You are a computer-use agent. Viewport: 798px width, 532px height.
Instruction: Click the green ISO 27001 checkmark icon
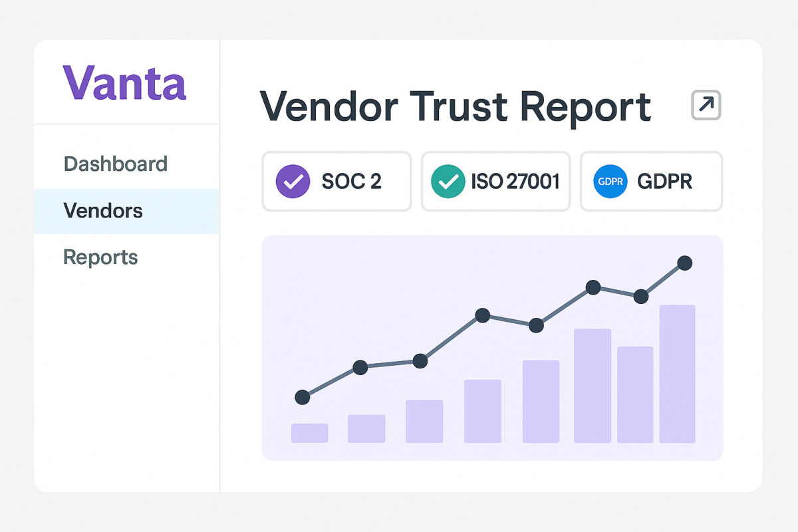(448, 182)
